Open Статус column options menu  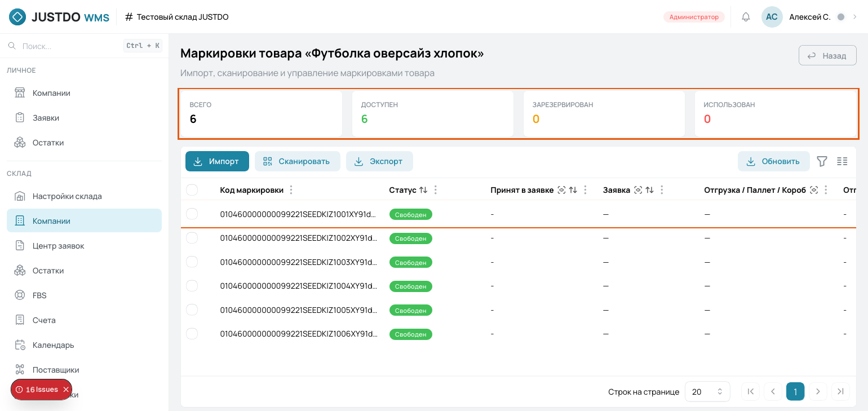pyautogui.click(x=435, y=190)
